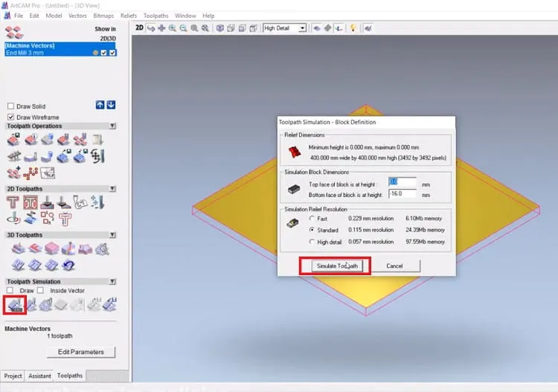Viewport: 558px width, 392px height.
Task: Click the light bulb toolbar icon
Action: (353, 28)
